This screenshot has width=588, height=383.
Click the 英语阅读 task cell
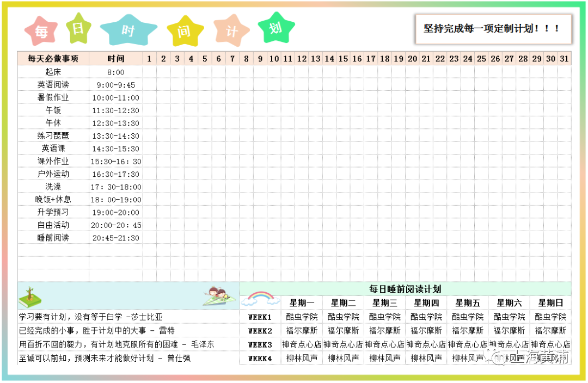53,85
